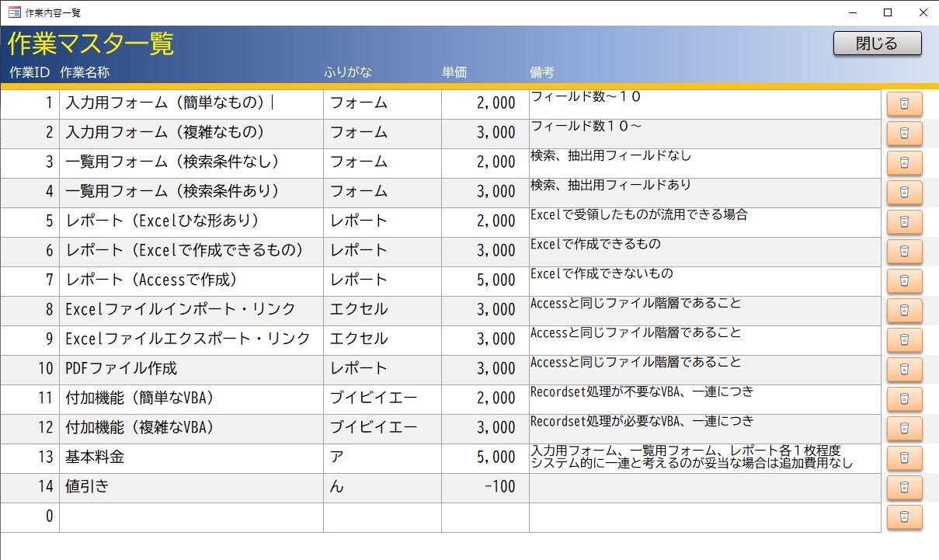The image size is (939, 560).
Task: Select the 作業ID cell showing 13
Action: [x=30, y=458]
